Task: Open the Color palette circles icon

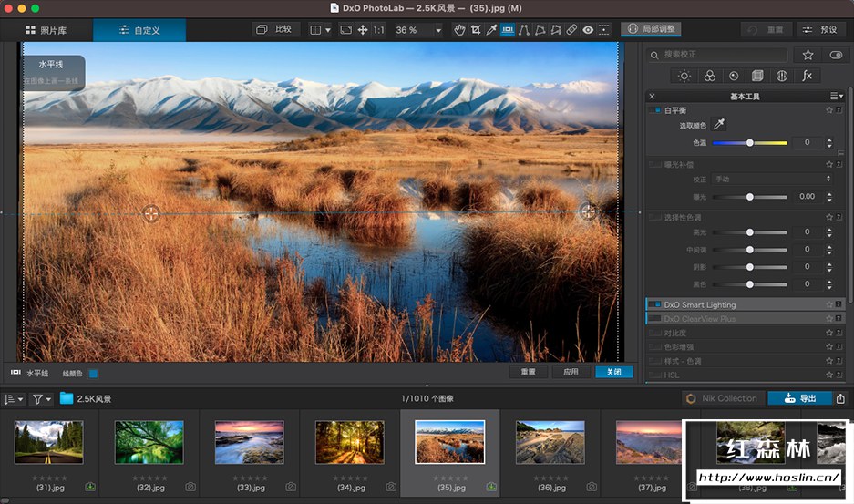Action: click(709, 76)
